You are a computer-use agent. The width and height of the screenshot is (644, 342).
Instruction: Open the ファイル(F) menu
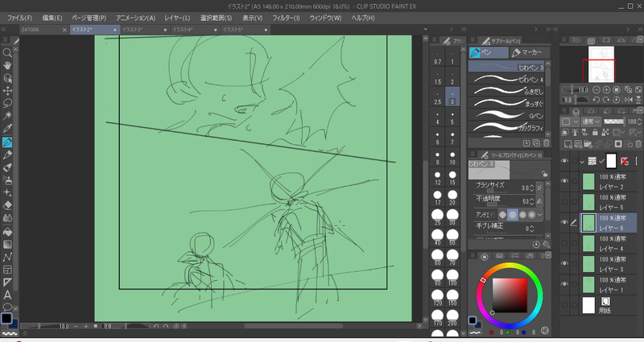point(19,18)
